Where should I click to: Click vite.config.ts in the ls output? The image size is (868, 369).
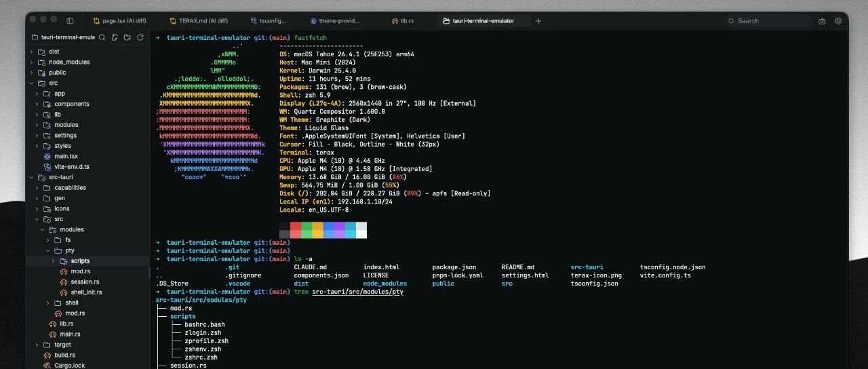[x=665, y=275]
